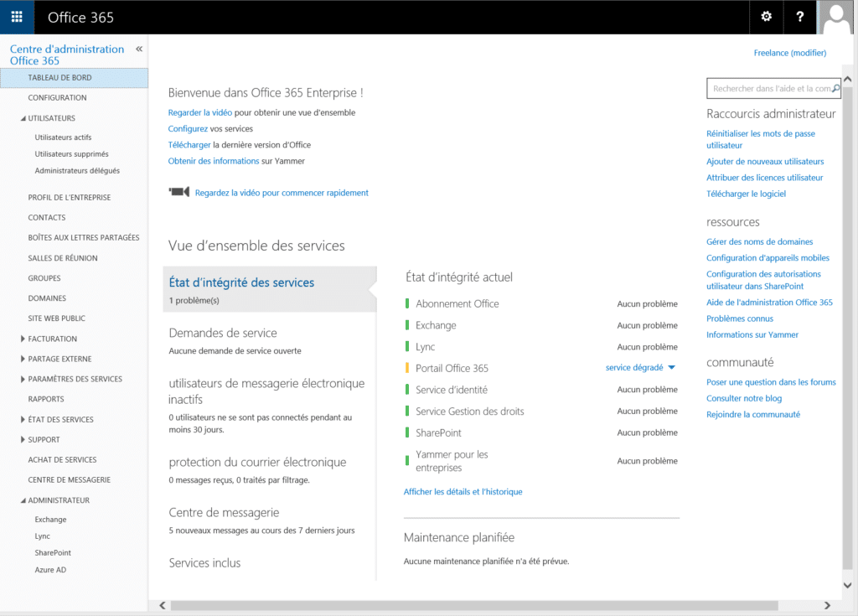Click the Télécharger Office link
This screenshot has width=858, height=616.
pos(189,145)
